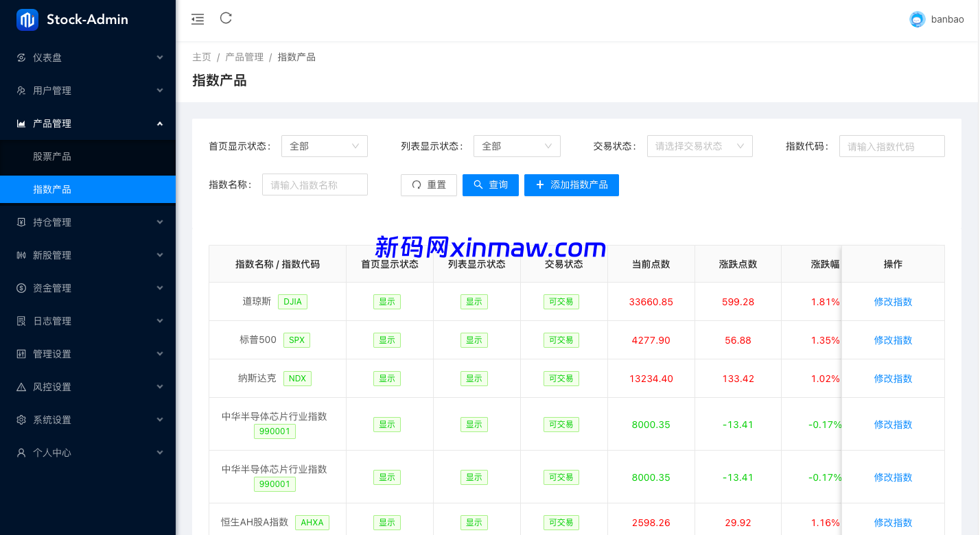Click the 仪表盘 dashboard sidebar icon
980x535 pixels.
click(21, 58)
